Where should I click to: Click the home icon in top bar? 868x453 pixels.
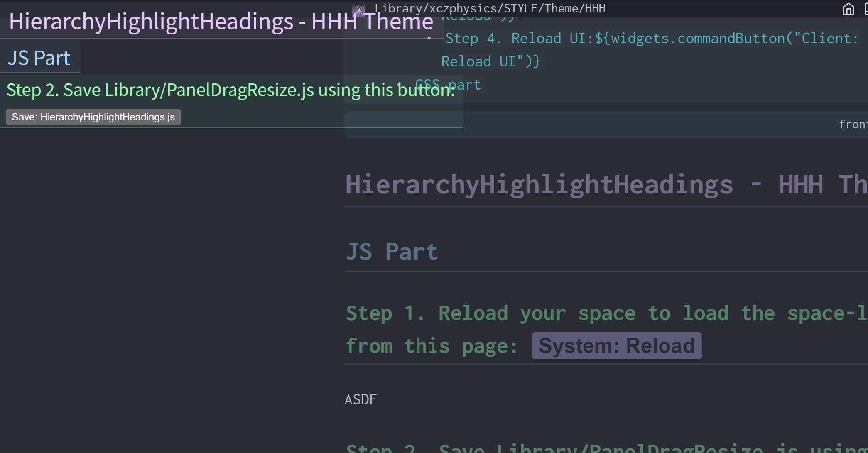pyautogui.click(x=848, y=9)
